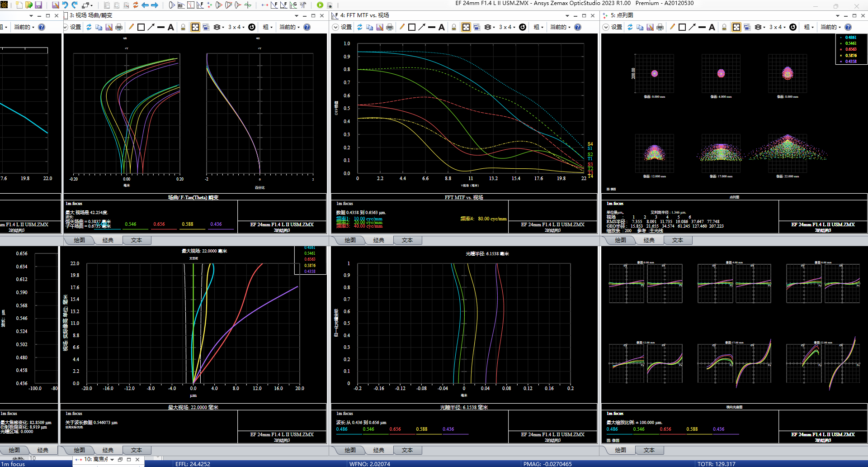This screenshot has width=868, height=467.
Task: Switch field curvature window to 文本 tab
Action: tap(137, 240)
